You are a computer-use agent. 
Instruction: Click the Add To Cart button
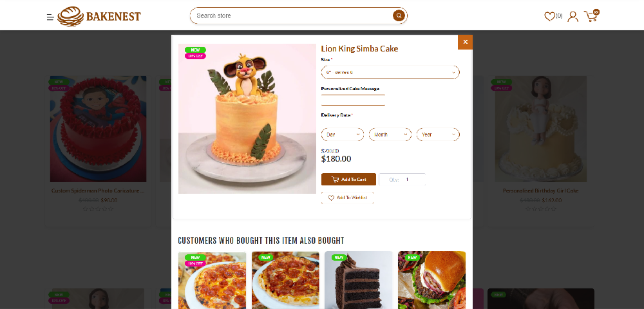pos(348,180)
